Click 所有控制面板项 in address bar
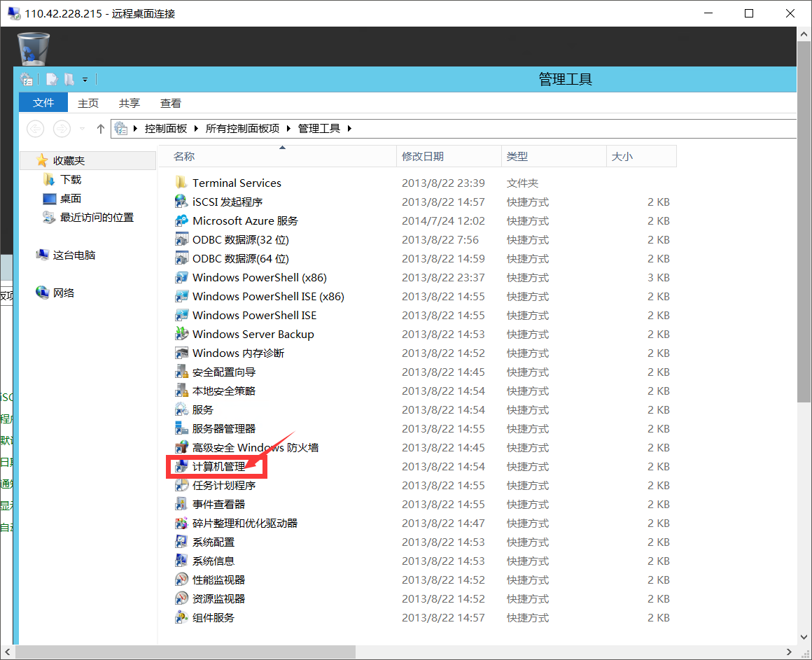Screen dimensions: 812x660 (x=242, y=129)
